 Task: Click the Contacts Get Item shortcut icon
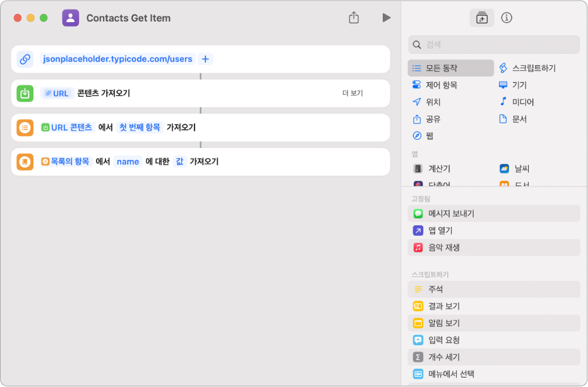pos(71,18)
